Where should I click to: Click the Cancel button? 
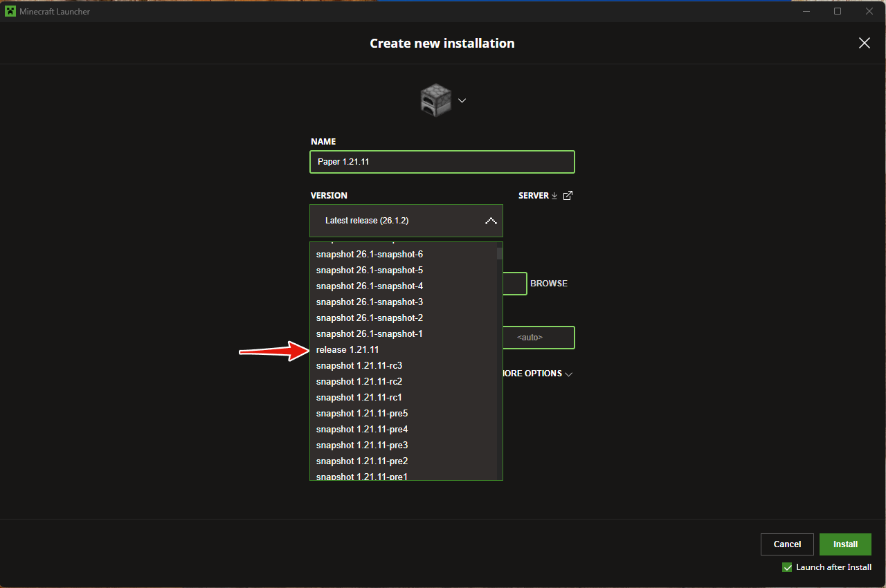[x=787, y=544]
